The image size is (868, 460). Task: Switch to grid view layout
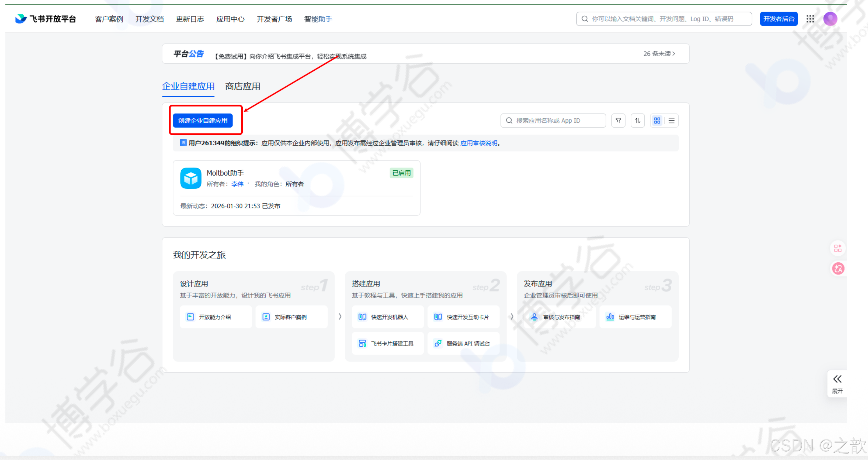click(x=657, y=121)
